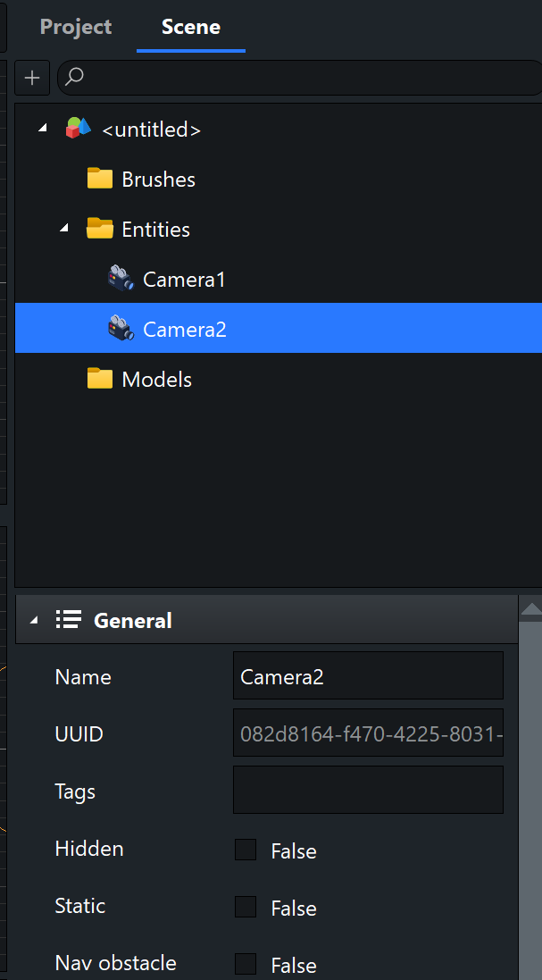Enable the Hidden checkbox
This screenshot has width=542, height=980.
click(246, 850)
